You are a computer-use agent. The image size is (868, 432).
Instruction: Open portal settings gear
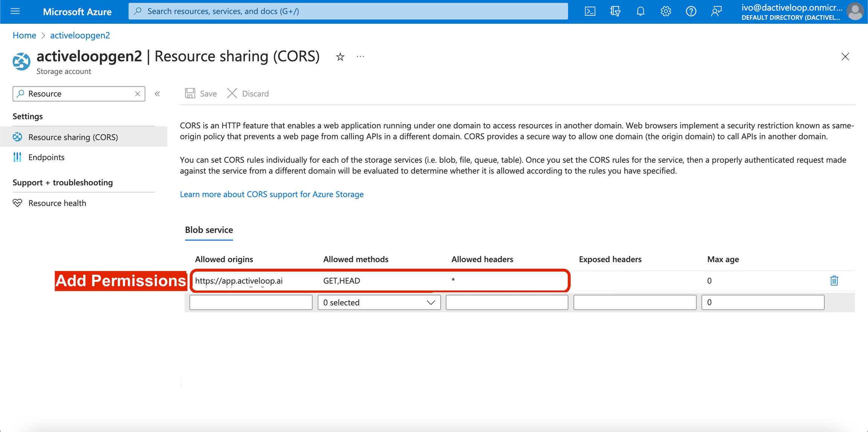(x=666, y=11)
